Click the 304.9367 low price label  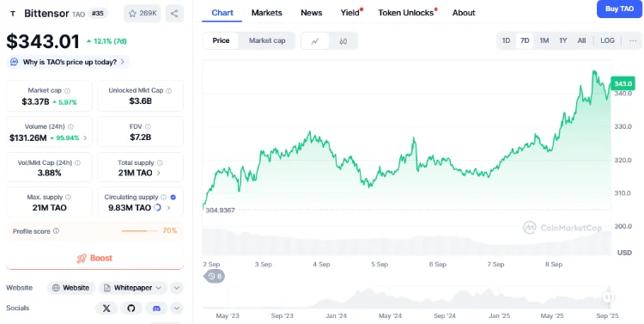pyautogui.click(x=220, y=211)
